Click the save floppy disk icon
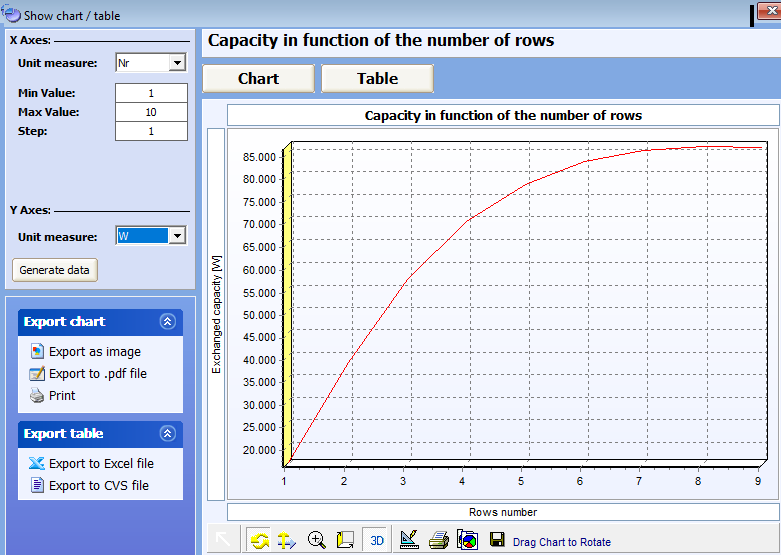This screenshot has width=781, height=555. coord(497,540)
